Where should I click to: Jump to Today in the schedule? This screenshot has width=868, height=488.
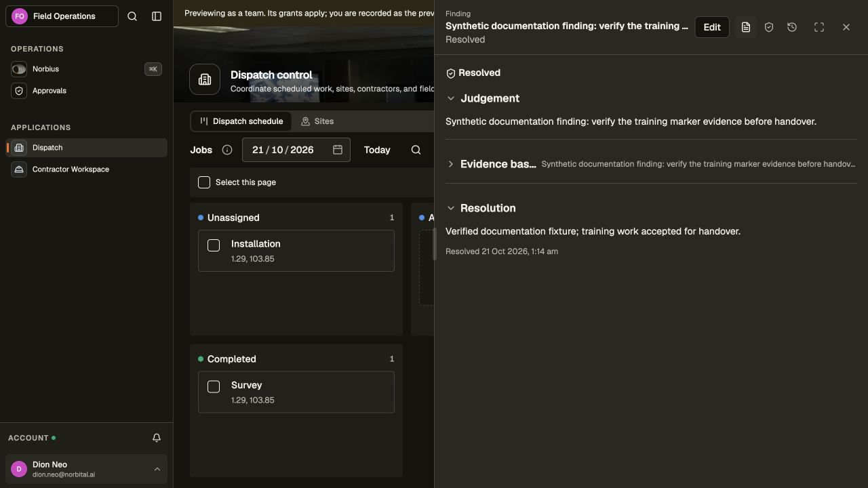(x=377, y=150)
